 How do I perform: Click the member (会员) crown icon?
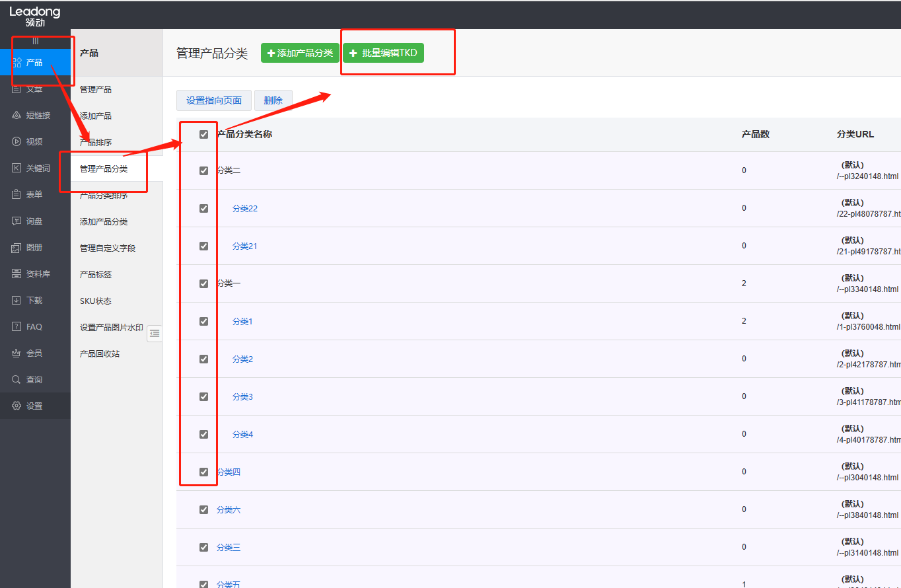tap(17, 353)
